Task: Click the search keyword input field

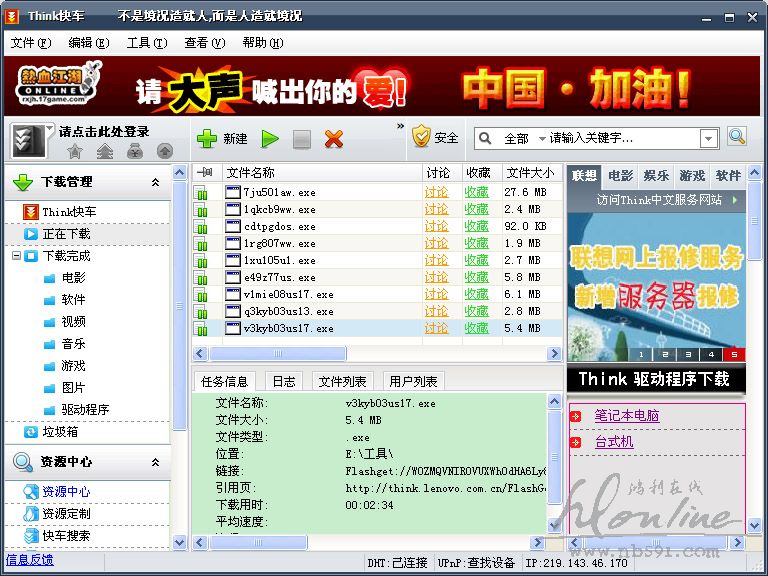Action: (x=623, y=138)
